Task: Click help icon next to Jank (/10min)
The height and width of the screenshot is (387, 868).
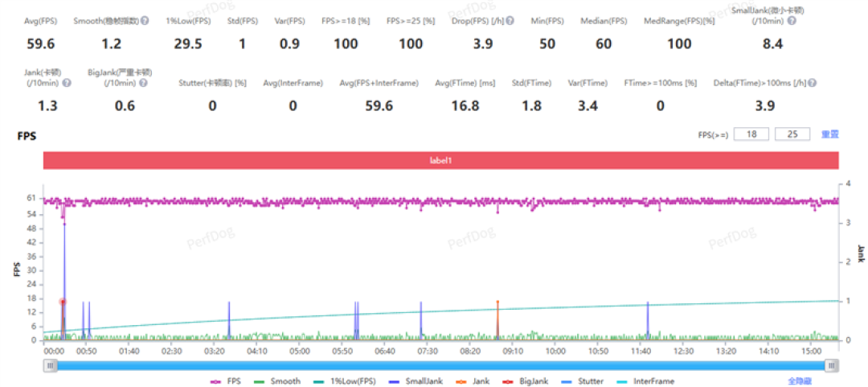Action: click(x=67, y=83)
